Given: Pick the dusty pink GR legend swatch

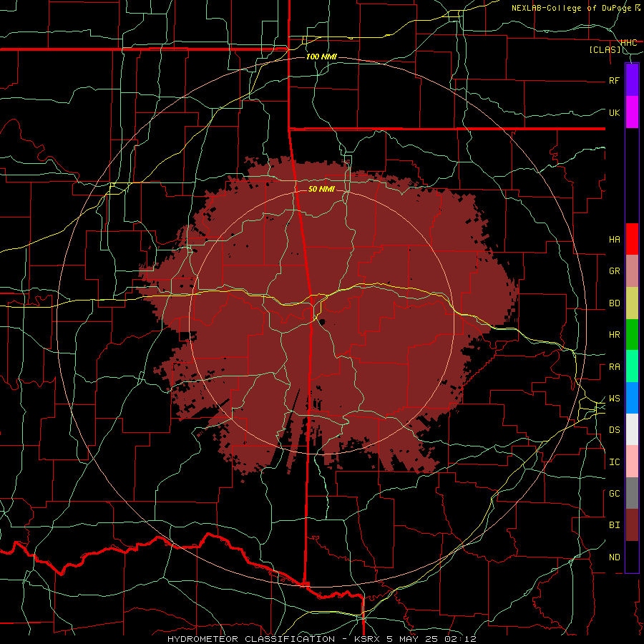Looking at the screenshot, I should click(632, 271).
